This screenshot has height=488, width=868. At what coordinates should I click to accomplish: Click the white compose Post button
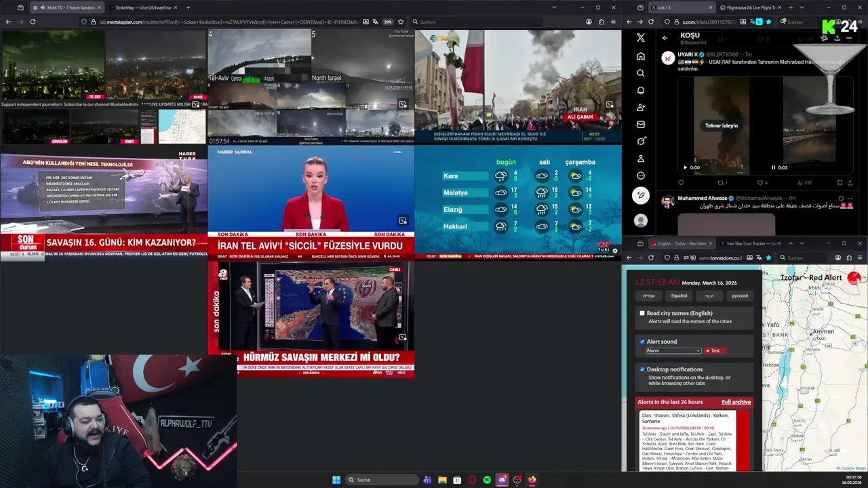pos(641,195)
